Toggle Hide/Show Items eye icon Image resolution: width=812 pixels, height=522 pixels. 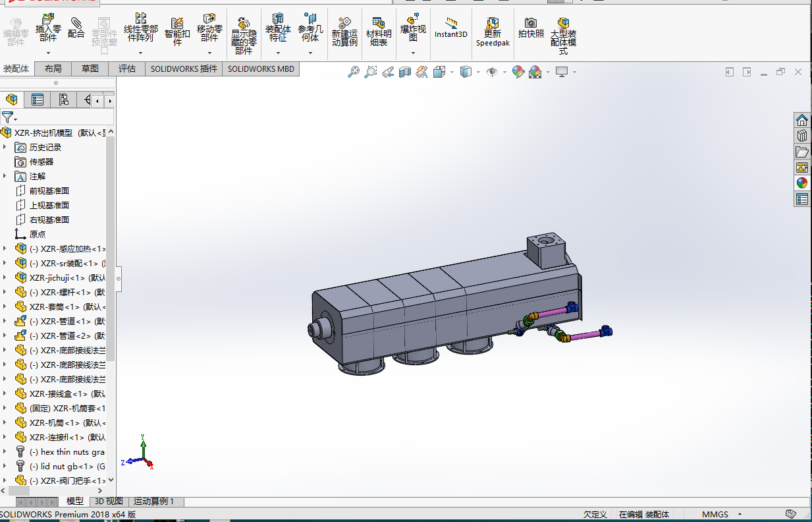(492, 72)
